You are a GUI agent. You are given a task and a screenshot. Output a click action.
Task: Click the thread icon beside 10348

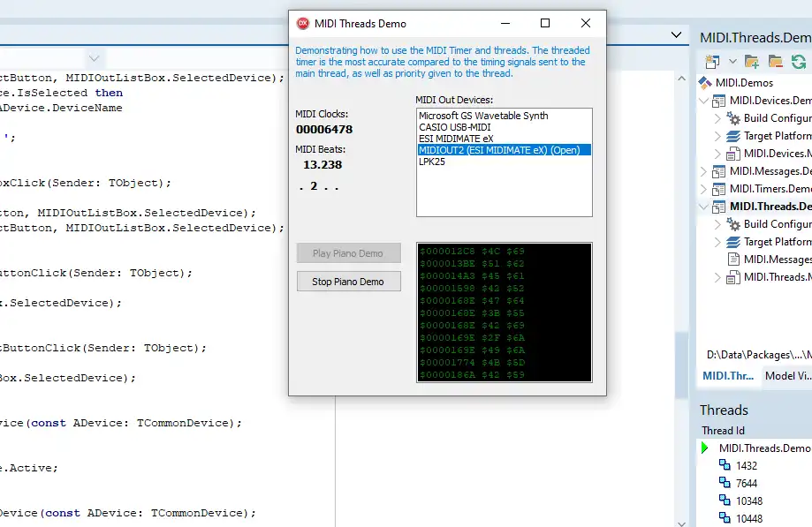click(x=725, y=501)
